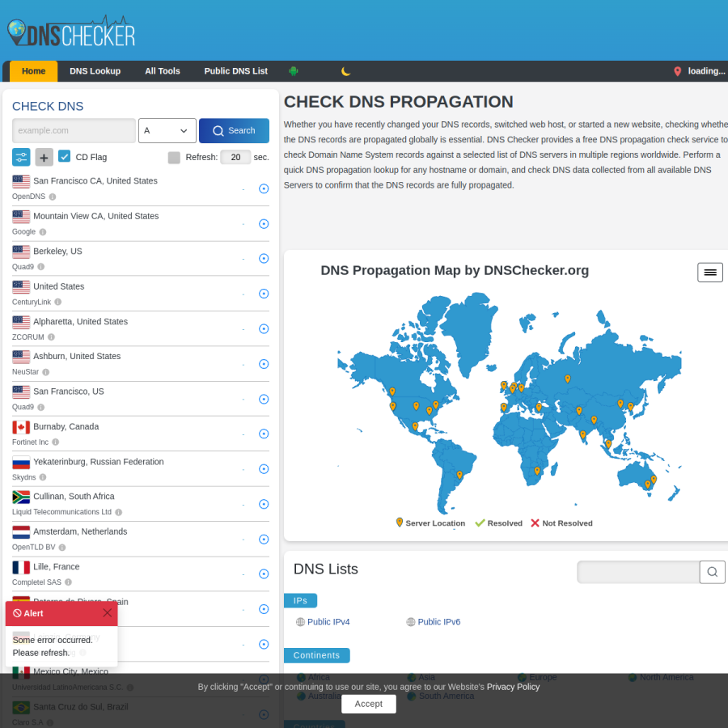The image size is (728, 728).
Task: Click the DNS Checker logo
Action: (x=71, y=31)
